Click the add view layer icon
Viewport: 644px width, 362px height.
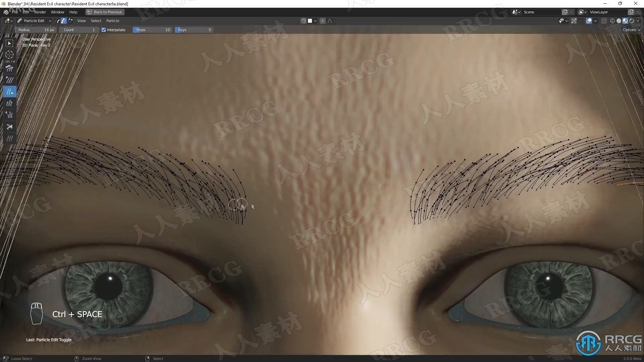(x=631, y=12)
